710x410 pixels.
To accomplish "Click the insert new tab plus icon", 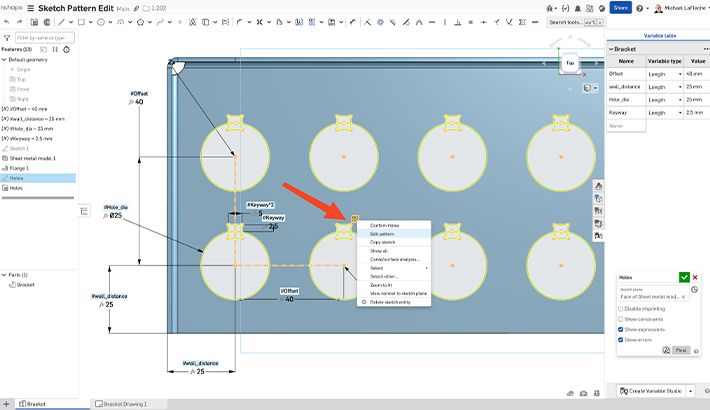I will coord(6,404).
